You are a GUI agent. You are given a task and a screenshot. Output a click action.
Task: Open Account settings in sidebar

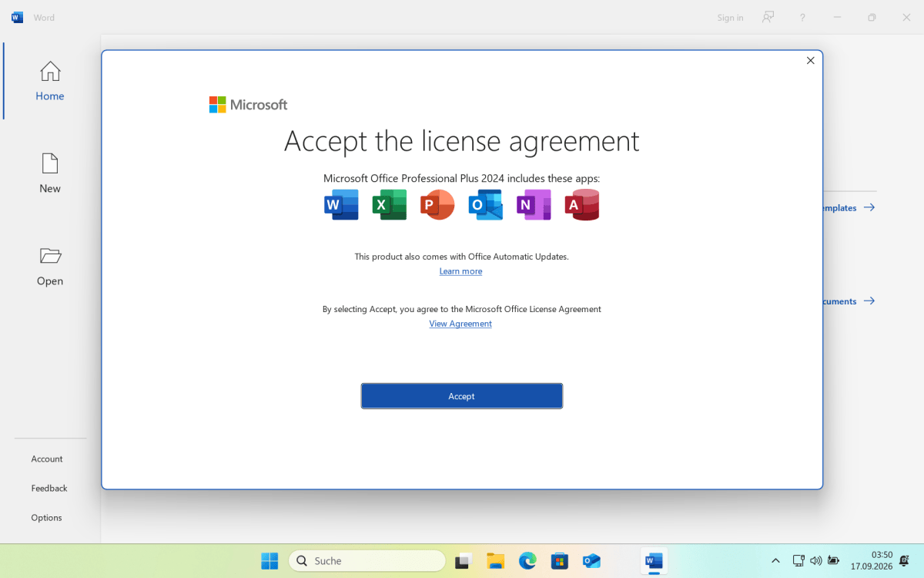pos(47,459)
